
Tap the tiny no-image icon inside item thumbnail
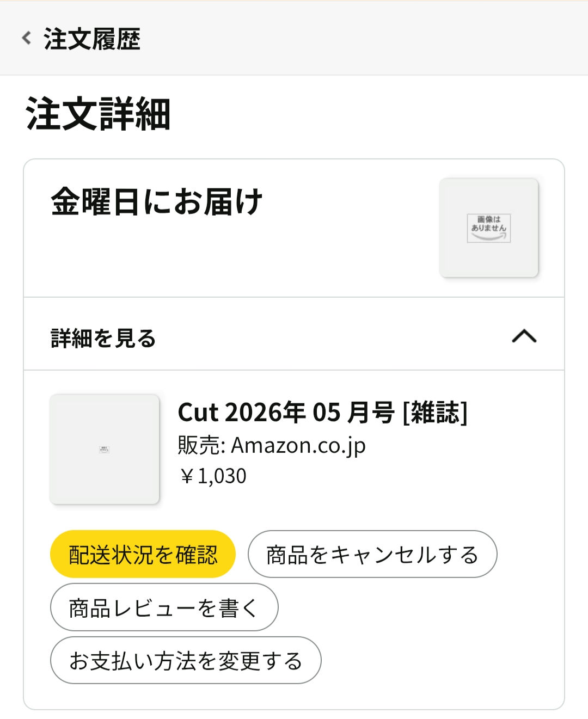coord(105,450)
